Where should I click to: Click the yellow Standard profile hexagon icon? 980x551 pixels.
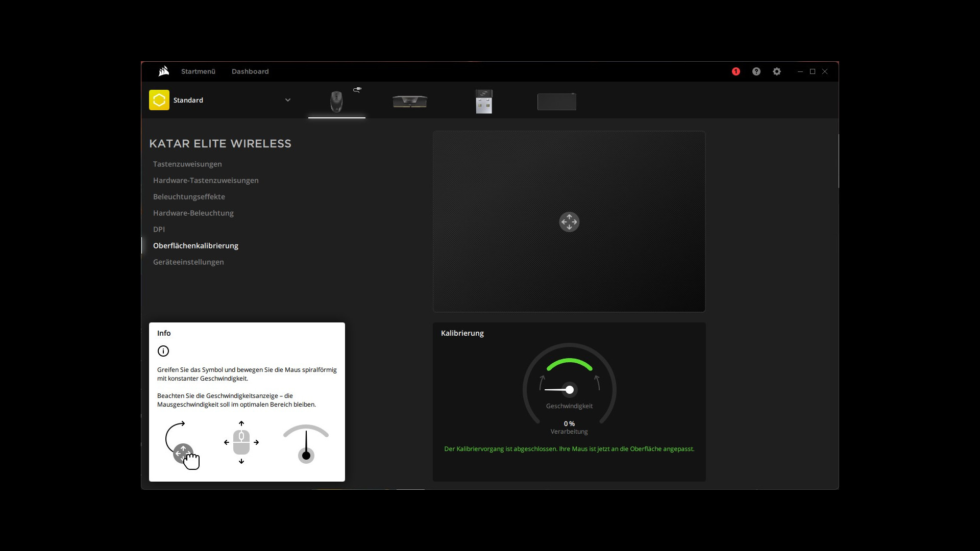(159, 100)
